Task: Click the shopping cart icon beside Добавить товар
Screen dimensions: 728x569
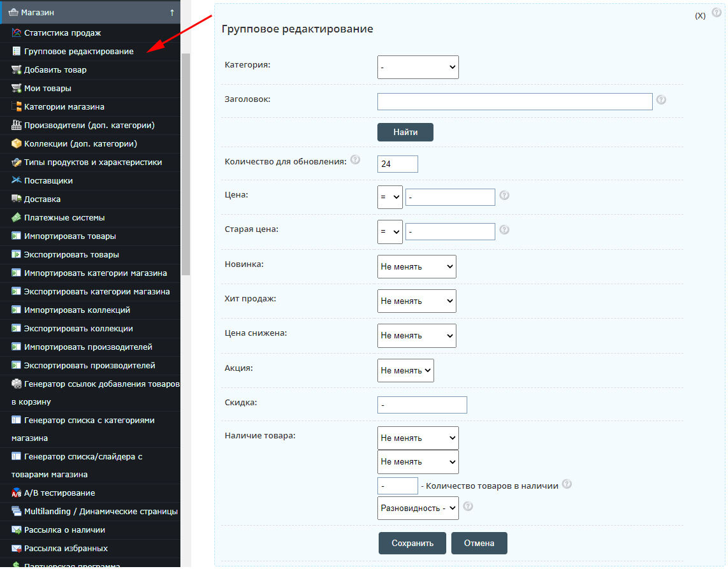Action: click(17, 70)
